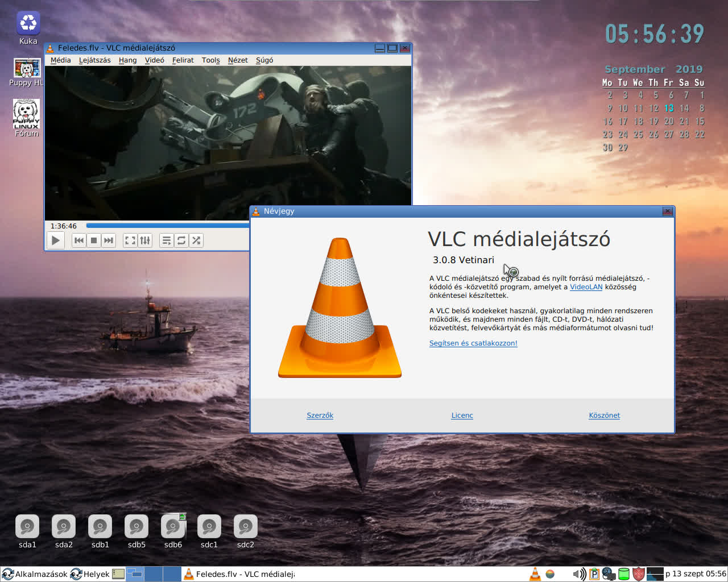The width and height of the screenshot is (728, 582).
Task: Open the Puppy HU desktop icon
Action: [27, 72]
